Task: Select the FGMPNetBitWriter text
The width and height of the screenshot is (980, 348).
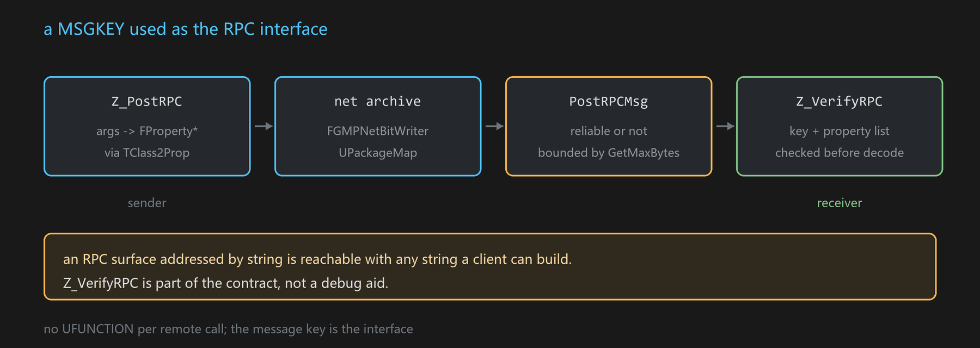Action: [378, 131]
